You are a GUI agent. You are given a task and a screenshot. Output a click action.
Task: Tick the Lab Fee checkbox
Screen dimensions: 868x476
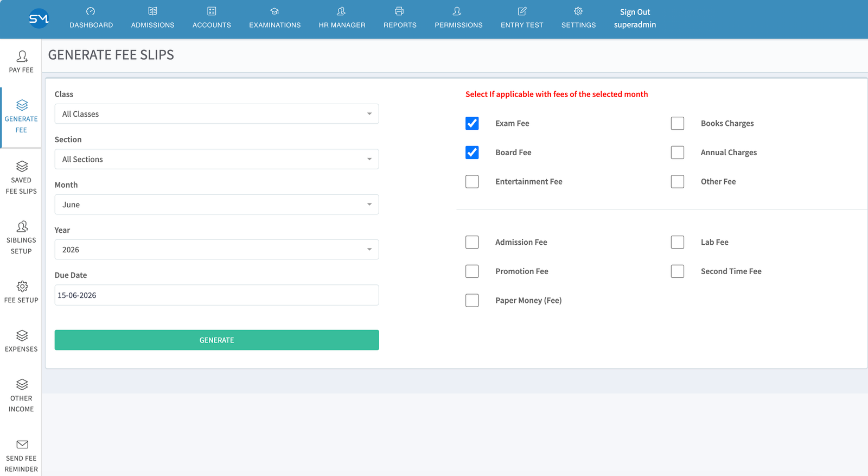(x=678, y=242)
